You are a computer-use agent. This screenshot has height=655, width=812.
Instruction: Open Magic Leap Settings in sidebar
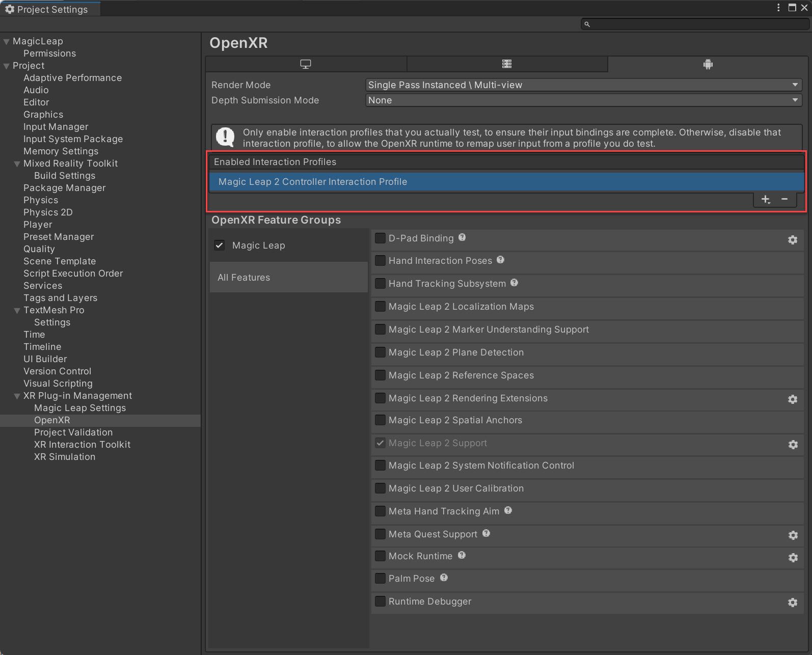point(79,408)
